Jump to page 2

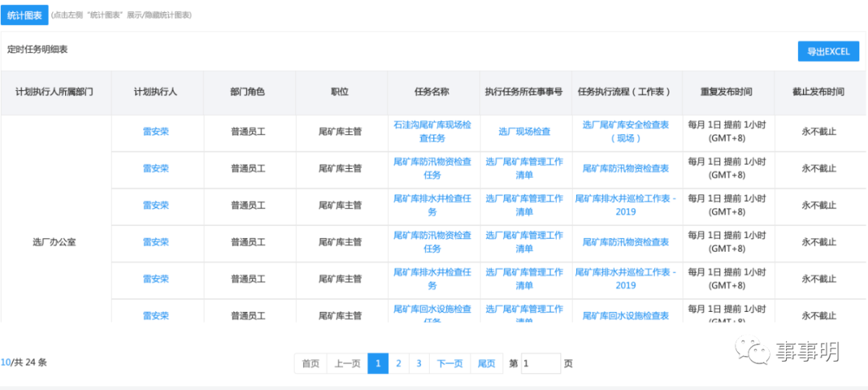pyautogui.click(x=398, y=363)
